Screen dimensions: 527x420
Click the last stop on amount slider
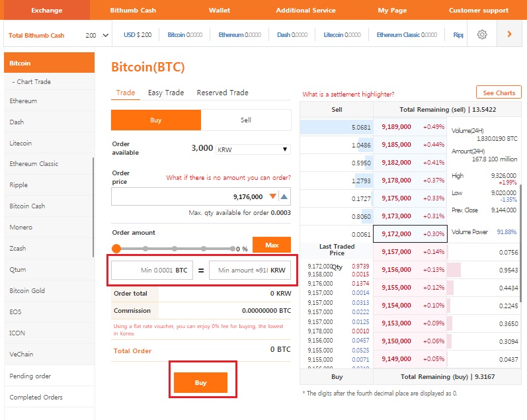point(233,249)
